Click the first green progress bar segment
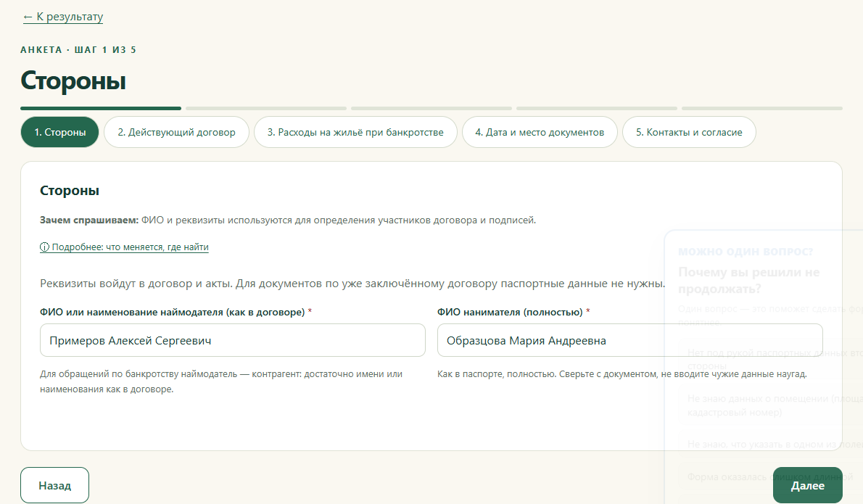The image size is (863, 504). [101, 108]
